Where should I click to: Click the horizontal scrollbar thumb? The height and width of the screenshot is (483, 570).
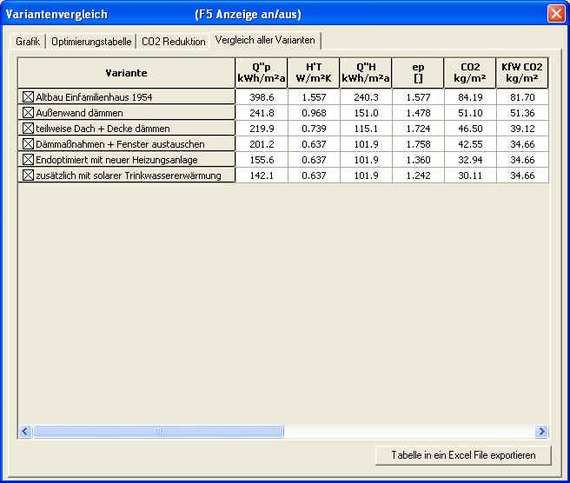click(x=158, y=431)
